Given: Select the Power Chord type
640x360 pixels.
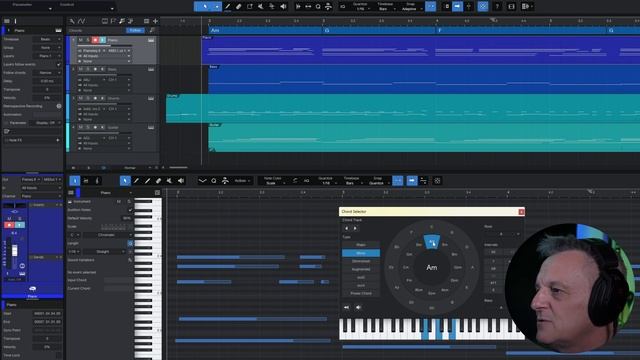Looking at the screenshot, I should (x=361, y=293).
